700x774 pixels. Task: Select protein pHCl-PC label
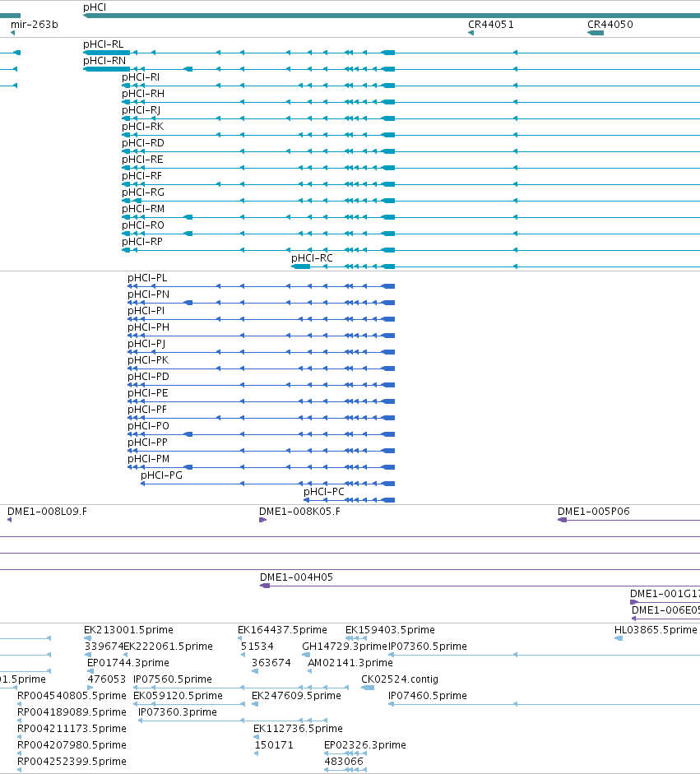324,492
